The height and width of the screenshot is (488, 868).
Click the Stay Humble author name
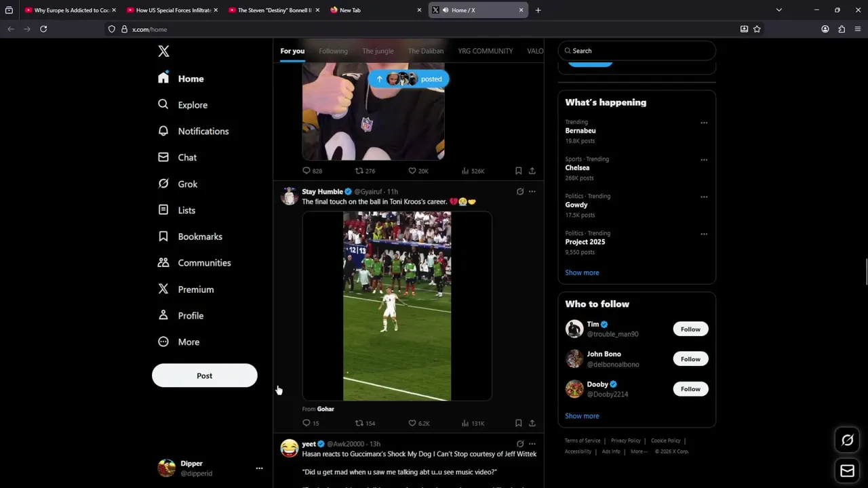[322, 192]
